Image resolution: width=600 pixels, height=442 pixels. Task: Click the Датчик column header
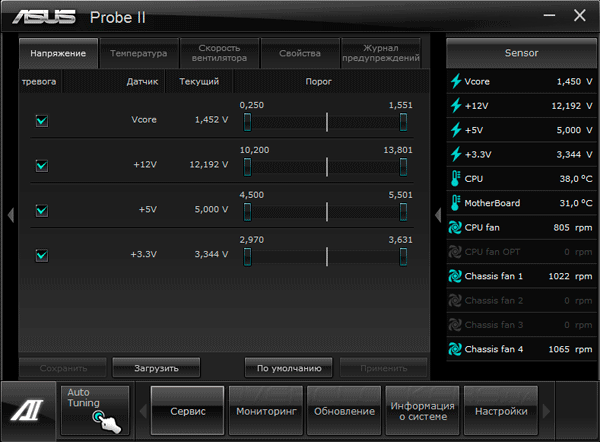pos(142,82)
